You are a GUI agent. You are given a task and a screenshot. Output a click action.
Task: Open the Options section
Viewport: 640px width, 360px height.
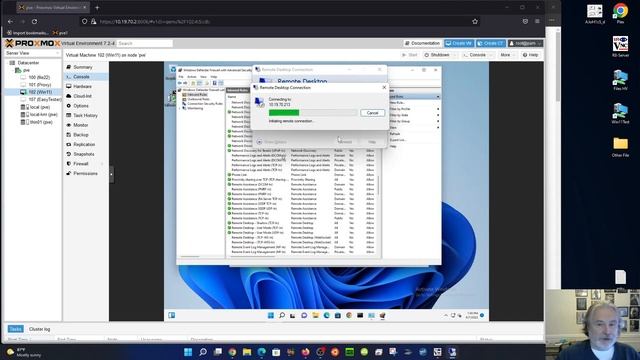coord(81,106)
